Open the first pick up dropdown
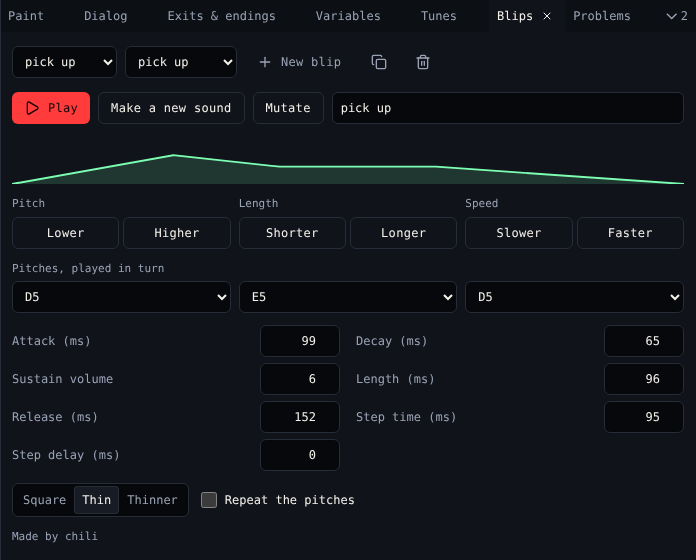 point(64,62)
